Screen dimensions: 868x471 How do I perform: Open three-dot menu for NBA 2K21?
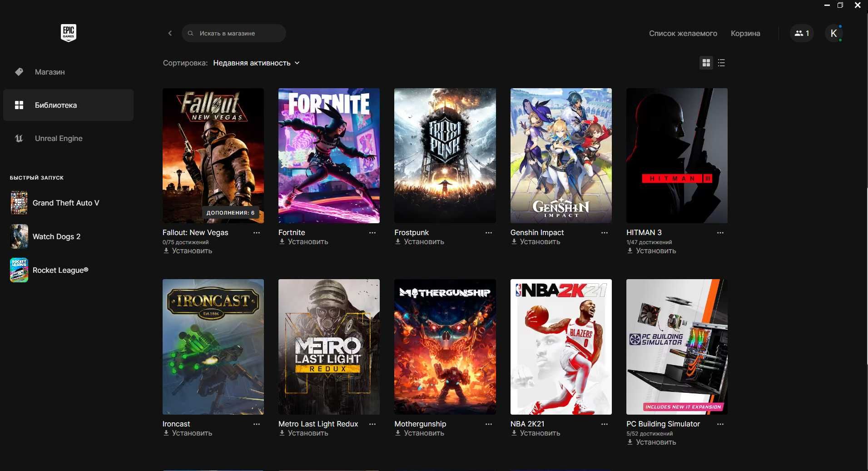(x=605, y=424)
